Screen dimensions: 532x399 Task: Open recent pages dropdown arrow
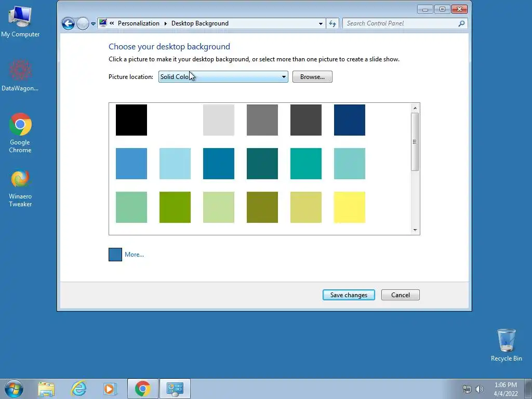(x=93, y=24)
